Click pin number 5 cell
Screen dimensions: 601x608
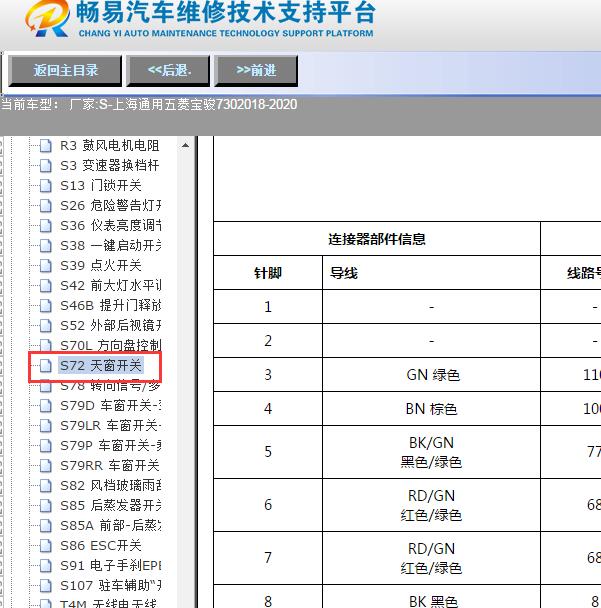268,452
